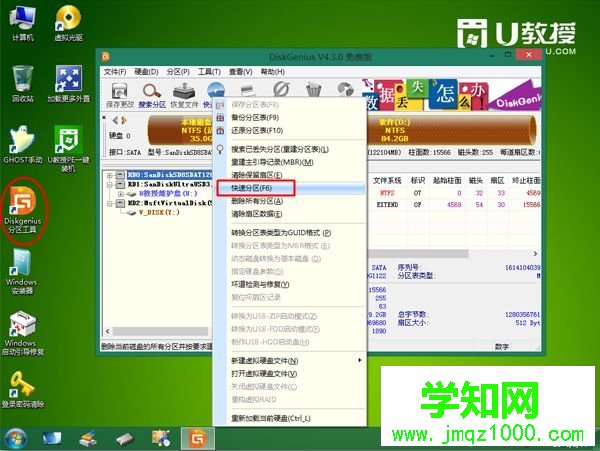This screenshot has width=600, height=451.
Task: Click tree panel scrollbar left arrow
Action: 108,331
